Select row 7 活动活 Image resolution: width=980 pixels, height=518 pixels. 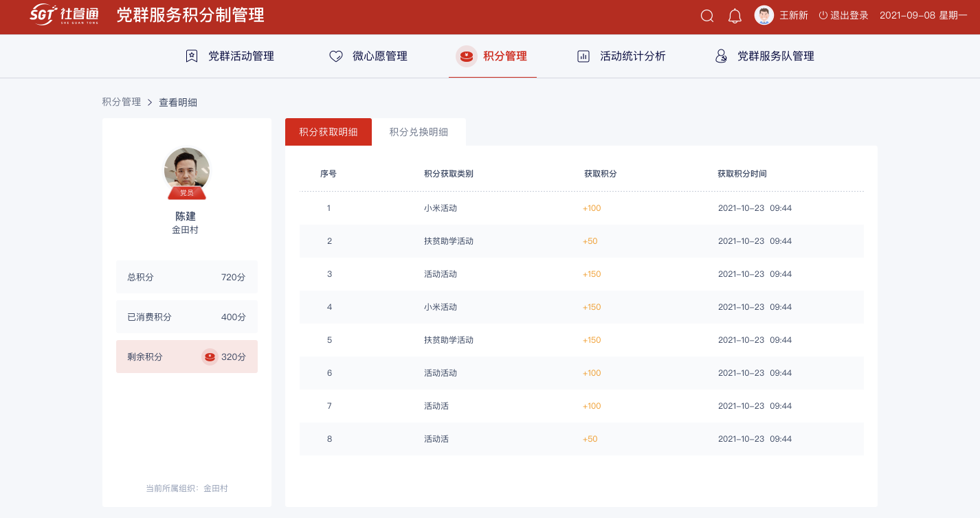point(581,406)
